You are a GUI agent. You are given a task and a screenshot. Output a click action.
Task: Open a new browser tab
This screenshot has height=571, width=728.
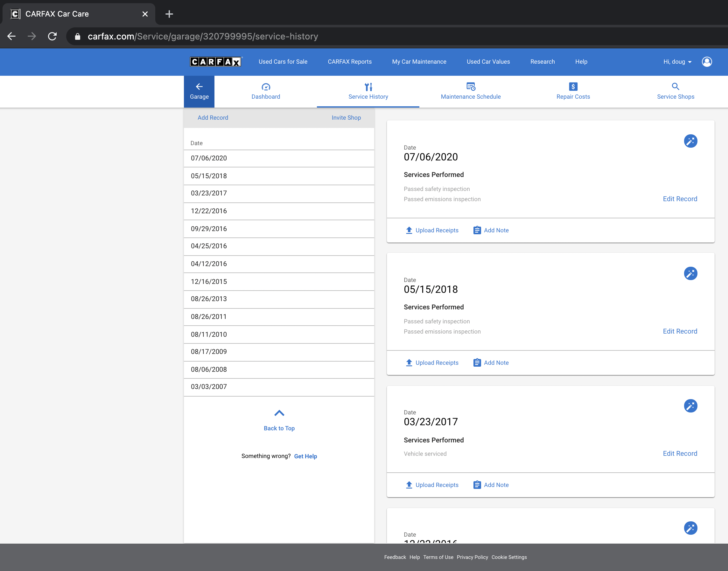tap(169, 14)
